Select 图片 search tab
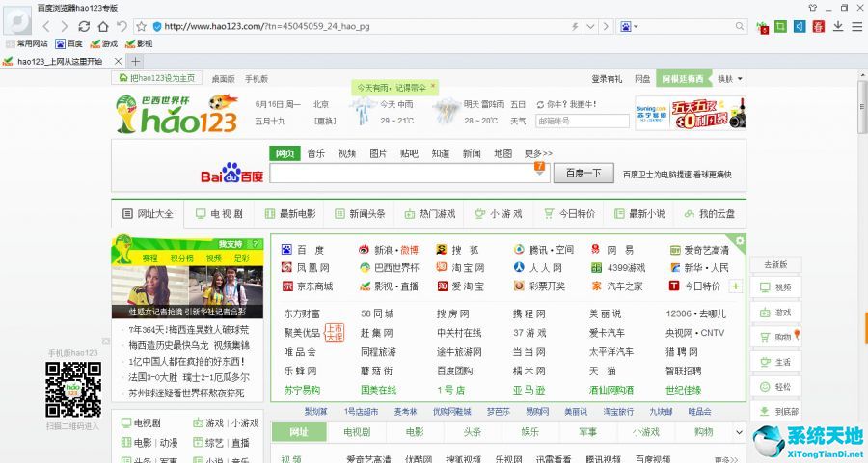The image size is (868, 463). (378, 153)
